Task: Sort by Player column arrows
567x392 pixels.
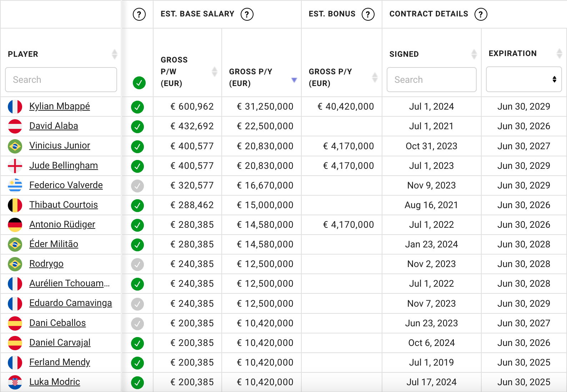Action: click(x=114, y=54)
